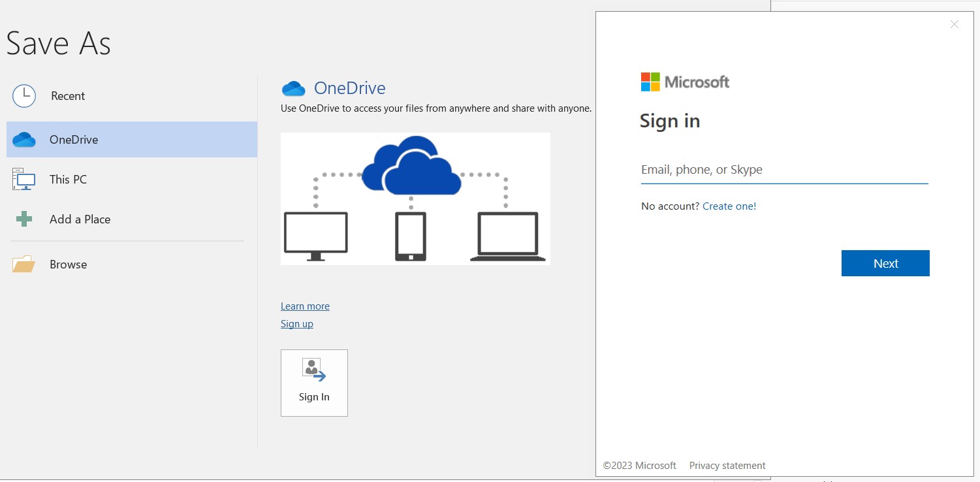Screen dimensions: 980x482
Task: Click the OneDrive devices illustration
Action: [415, 199]
